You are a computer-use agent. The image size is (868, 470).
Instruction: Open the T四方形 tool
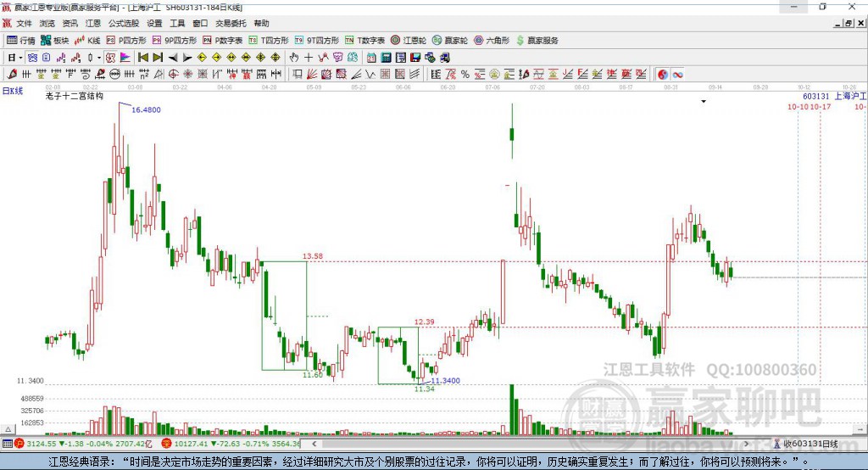(269, 41)
